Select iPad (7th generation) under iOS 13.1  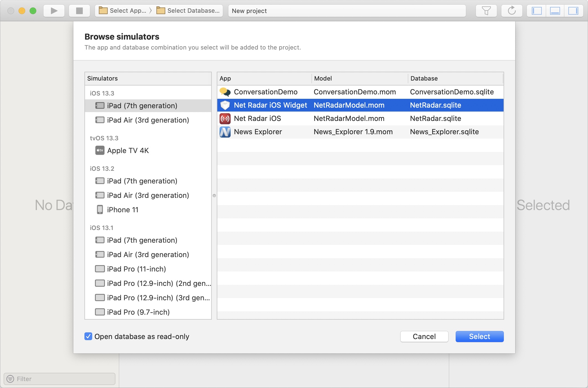(x=148, y=240)
